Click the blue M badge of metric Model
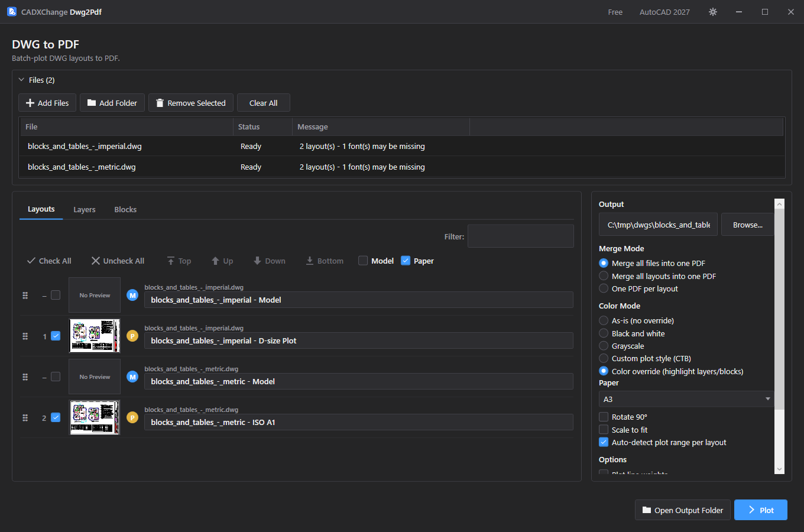The image size is (804, 532). pos(132,377)
